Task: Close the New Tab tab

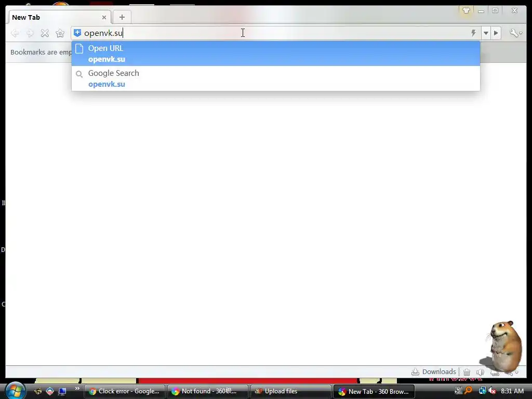Action: click(104, 17)
